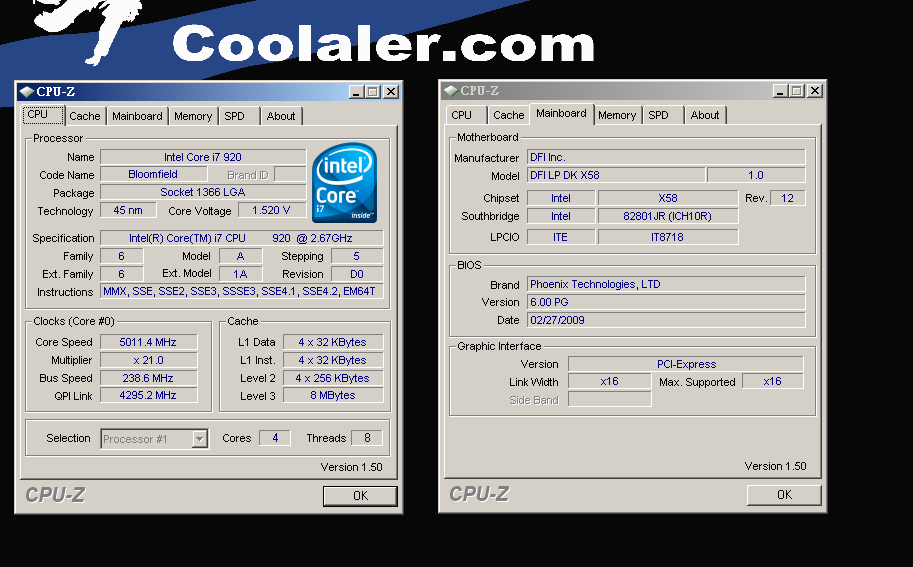Open About tab in left window
The width and height of the screenshot is (913, 567).
pos(281,116)
